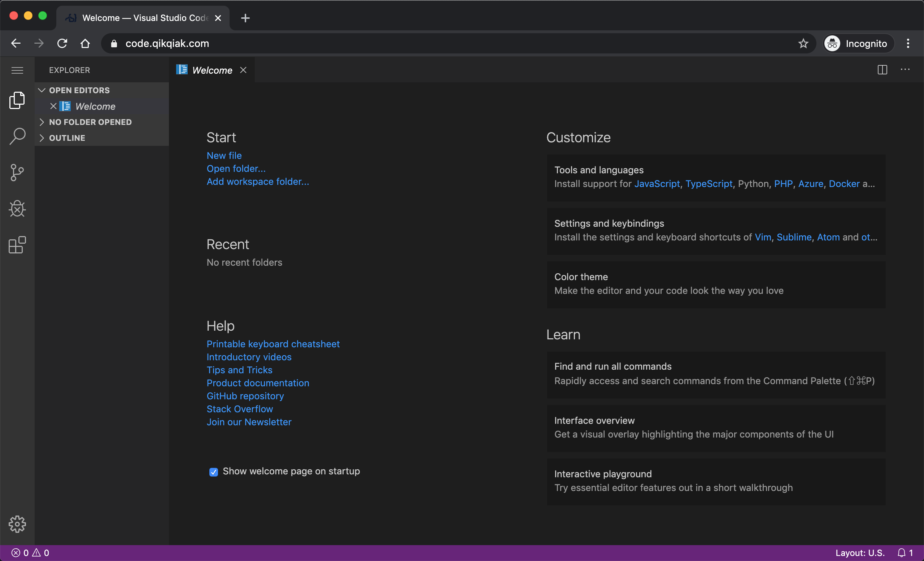
Task: Open Interface overview card
Action: [x=716, y=428]
